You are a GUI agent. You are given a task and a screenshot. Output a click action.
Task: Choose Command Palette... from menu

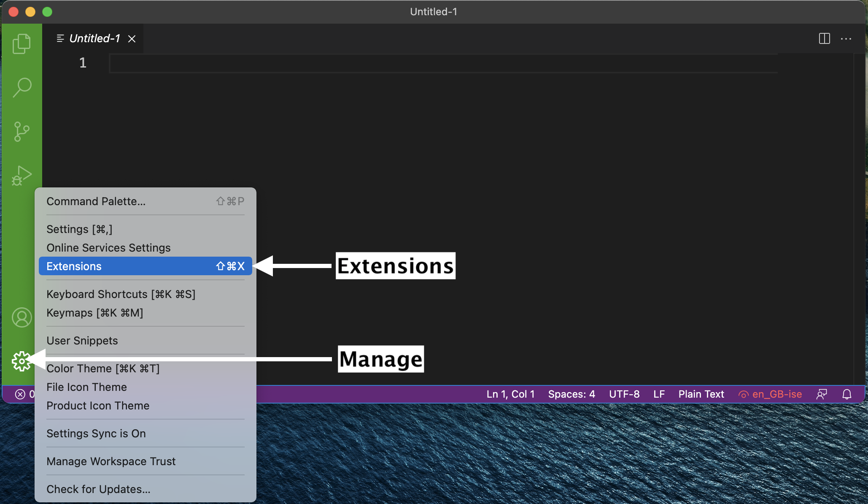(x=146, y=201)
